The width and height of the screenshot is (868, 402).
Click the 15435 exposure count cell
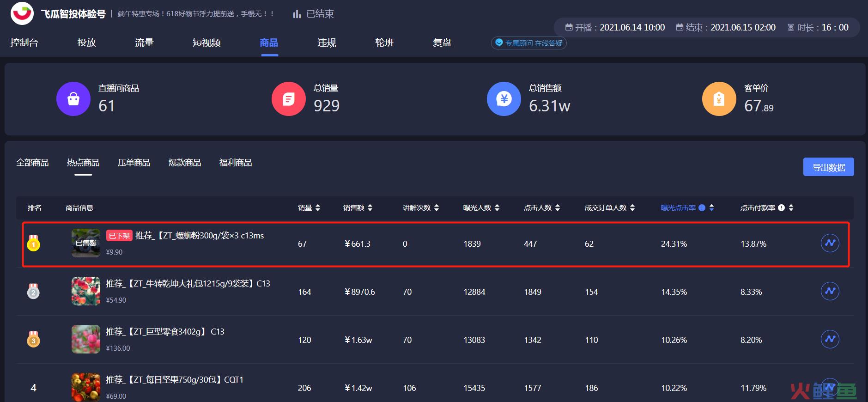pyautogui.click(x=474, y=388)
